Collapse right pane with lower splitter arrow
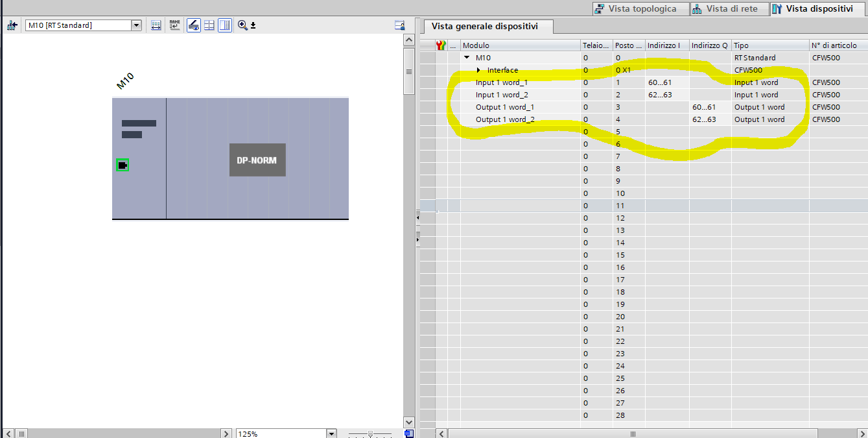The width and height of the screenshot is (868, 438). tap(417, 240)
